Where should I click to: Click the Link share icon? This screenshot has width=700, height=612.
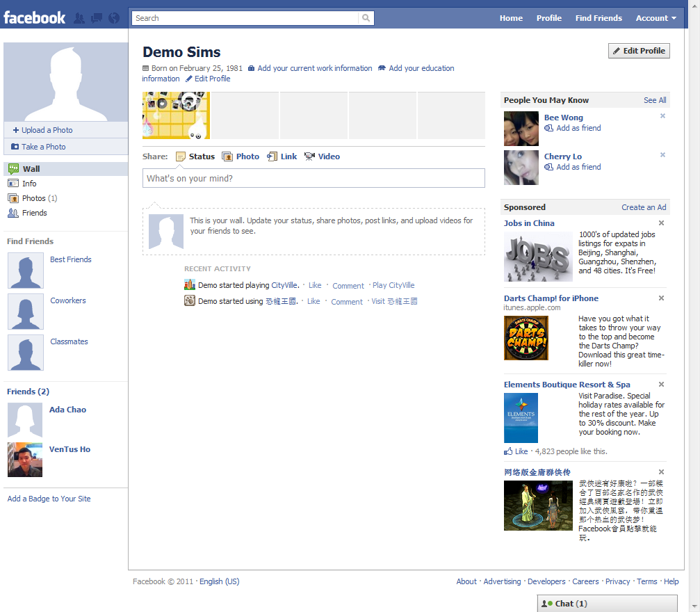[272, 156]
